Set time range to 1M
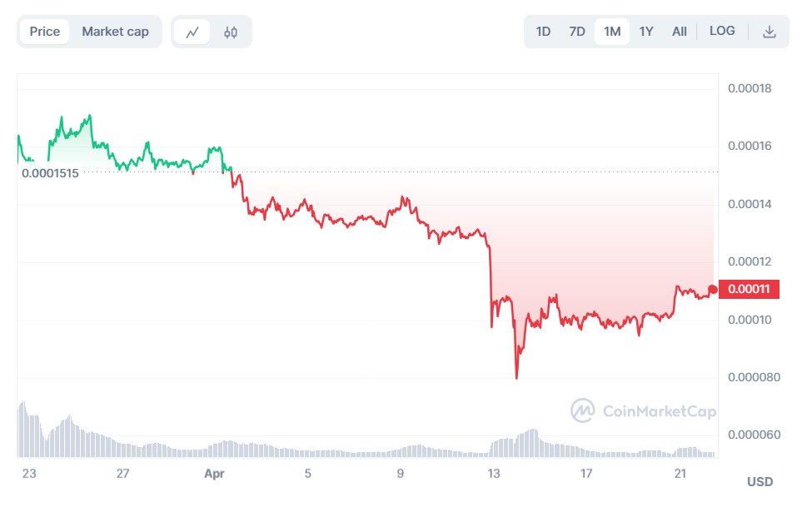 click(612, 32)
